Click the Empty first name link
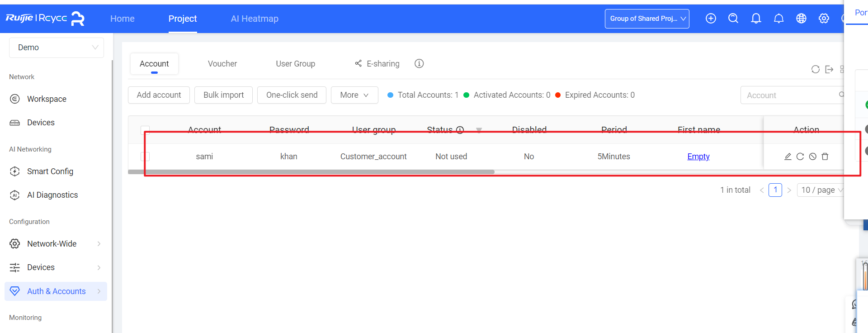The height and width of the screenshot is (333, 868). (x=698, y=157)
